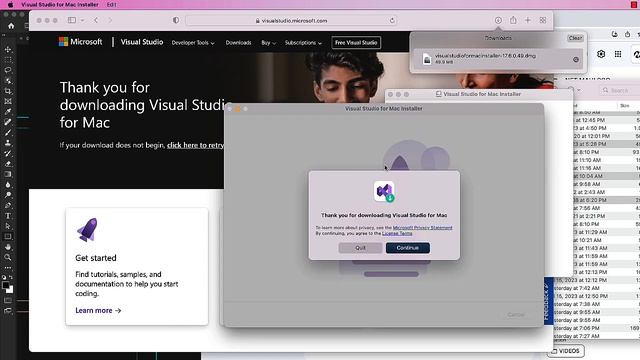Select the History Brush tool
This screenshot has width=640, height=360.
coord(8,153)
